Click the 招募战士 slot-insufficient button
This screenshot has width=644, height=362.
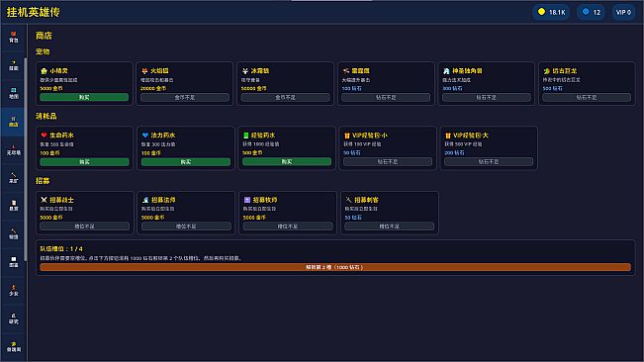(85, 226)
